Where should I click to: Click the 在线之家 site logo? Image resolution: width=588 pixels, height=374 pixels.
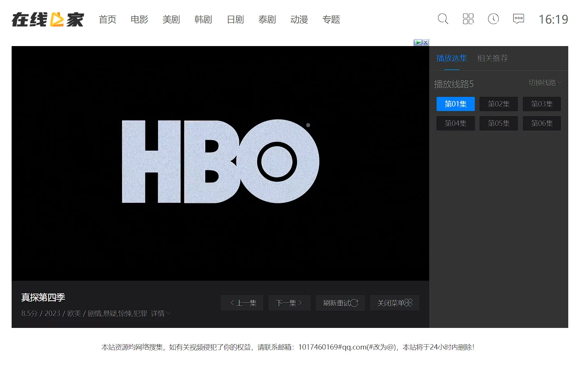click(x=48, y=19)
